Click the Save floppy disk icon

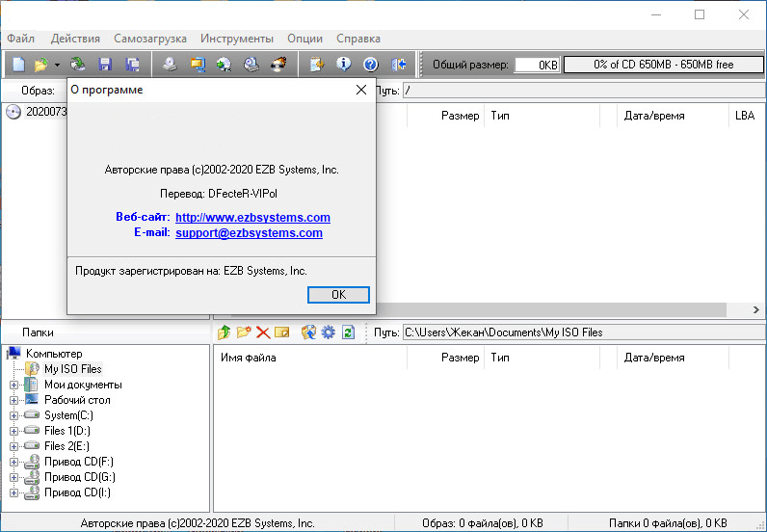coord(105,65)
